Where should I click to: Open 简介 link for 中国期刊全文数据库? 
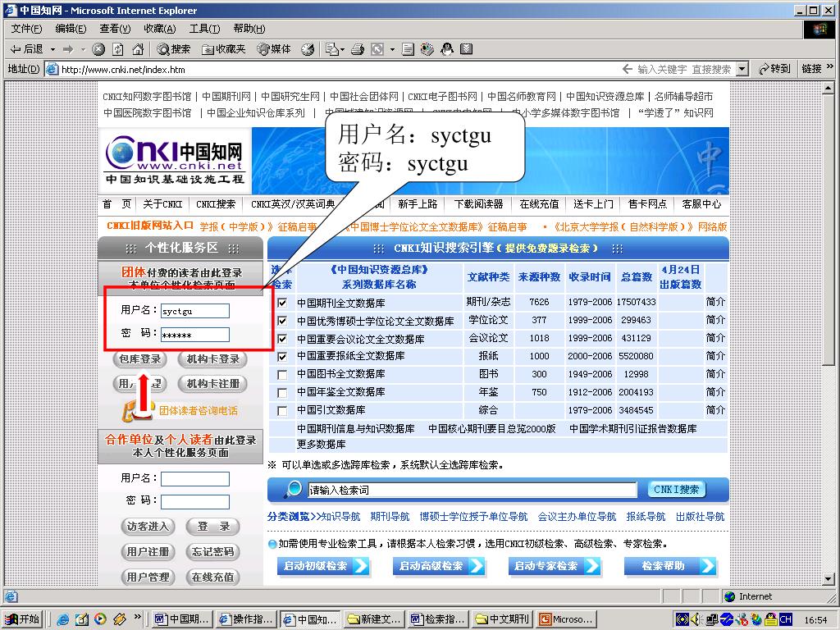[715, 302]
